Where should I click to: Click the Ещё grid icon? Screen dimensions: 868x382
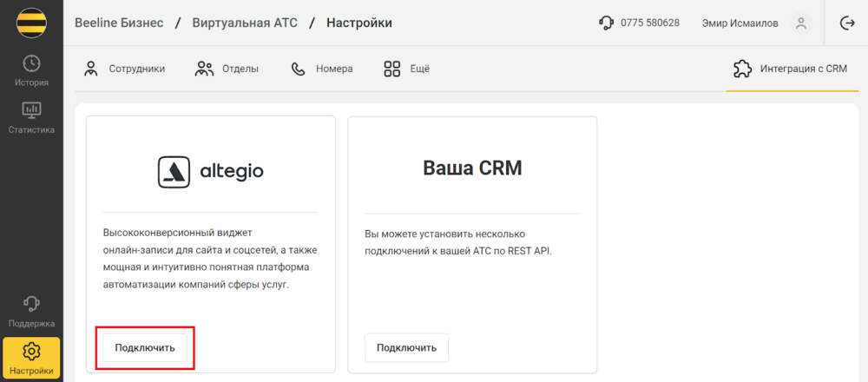(x=392, y=69)
